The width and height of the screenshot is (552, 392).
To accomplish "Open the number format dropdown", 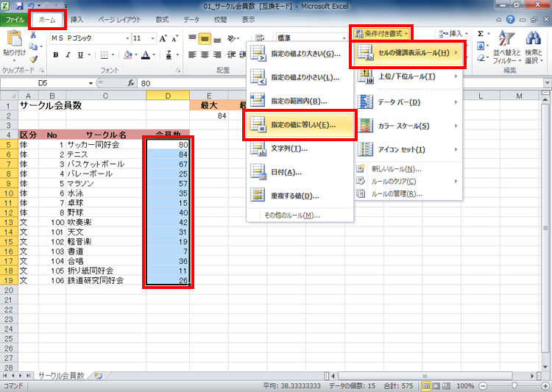I will [344, 38].
